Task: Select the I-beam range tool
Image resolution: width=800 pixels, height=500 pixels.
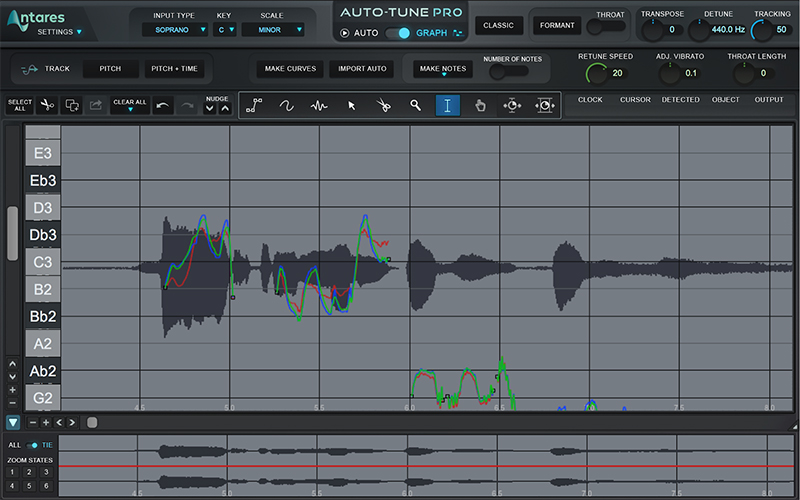Action: click(x=447, y=106)
